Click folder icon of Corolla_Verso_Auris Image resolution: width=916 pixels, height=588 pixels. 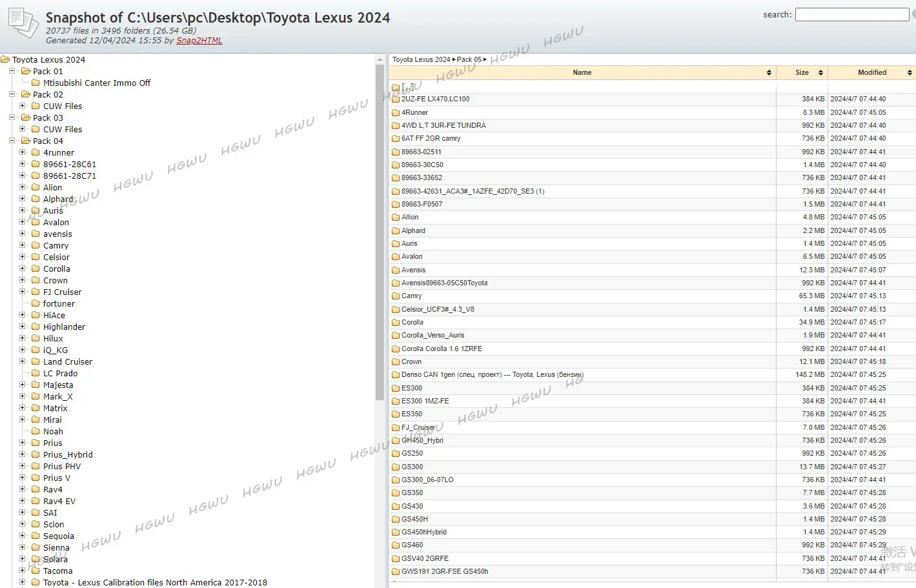[396, 336]
